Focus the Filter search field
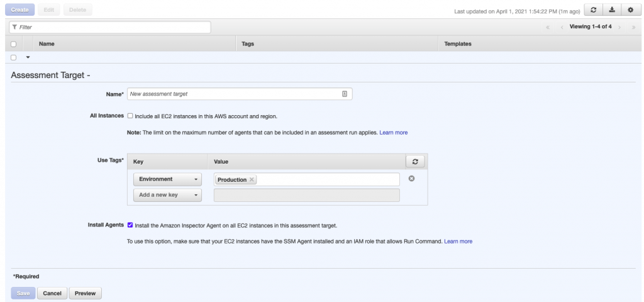Screen dimensions: 644x302 click(x=110, y=27)
